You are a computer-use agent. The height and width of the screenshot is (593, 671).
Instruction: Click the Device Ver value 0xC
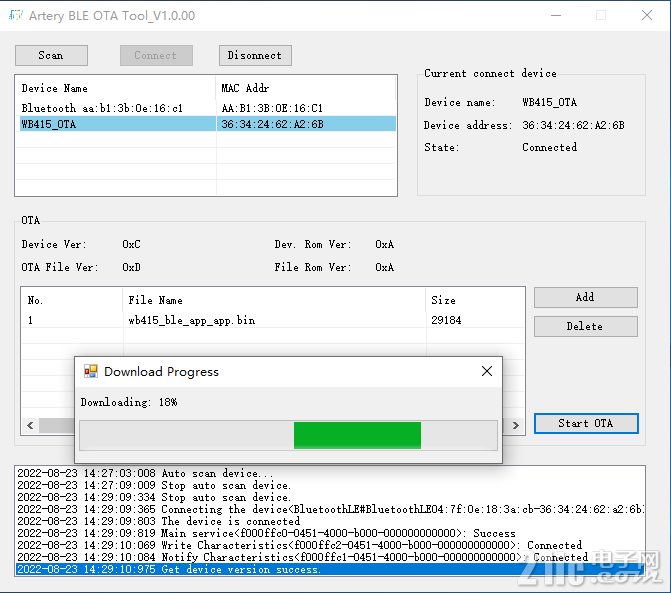click(x=131, y=244)
